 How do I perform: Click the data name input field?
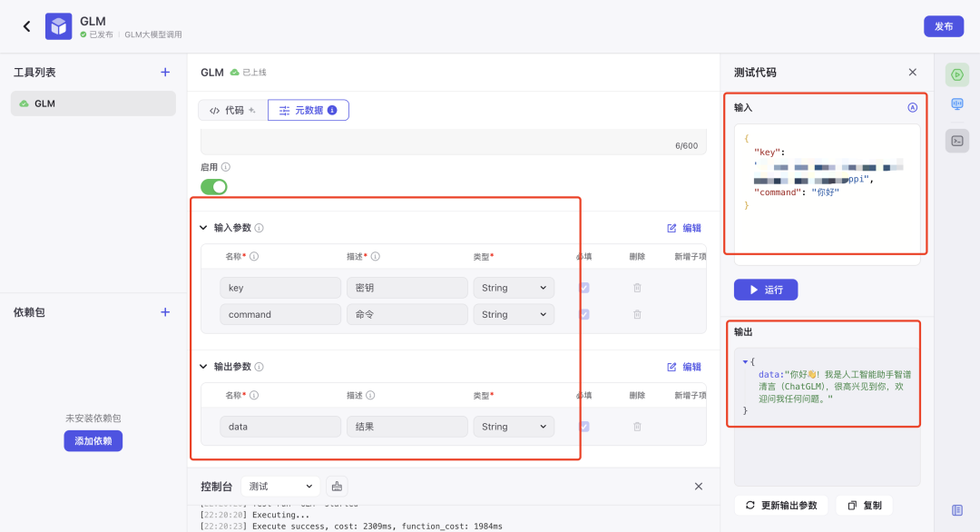click(x=280, y=427)
